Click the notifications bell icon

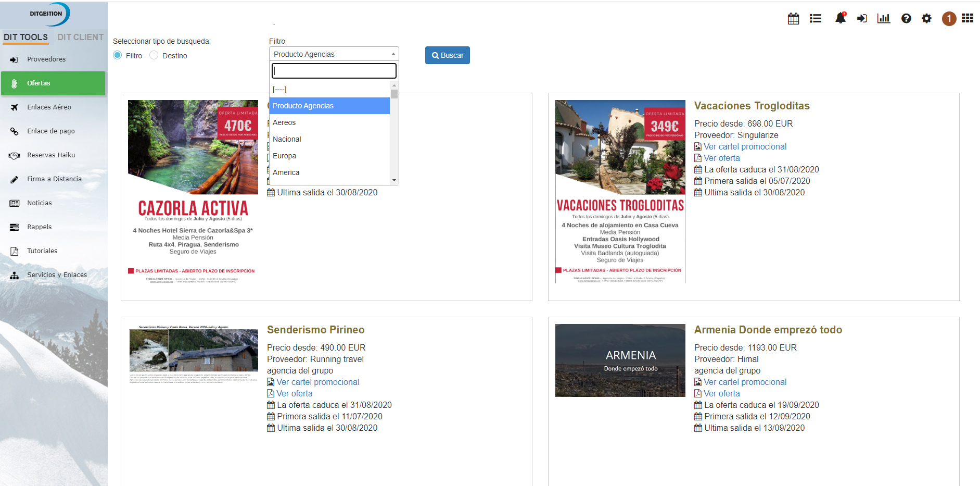(x=840, y=18)
